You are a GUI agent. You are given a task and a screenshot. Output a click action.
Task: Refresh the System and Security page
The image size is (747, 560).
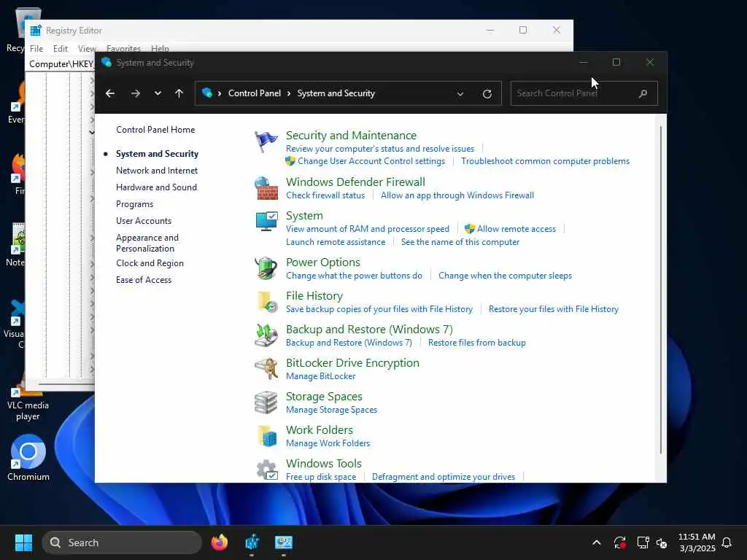[x=487, y=94]
